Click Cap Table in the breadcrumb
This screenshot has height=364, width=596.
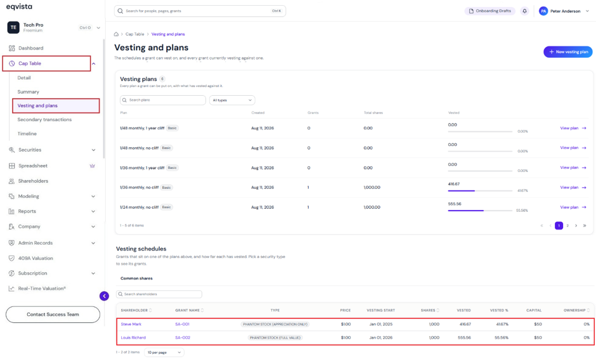click(x=135, y=34)
